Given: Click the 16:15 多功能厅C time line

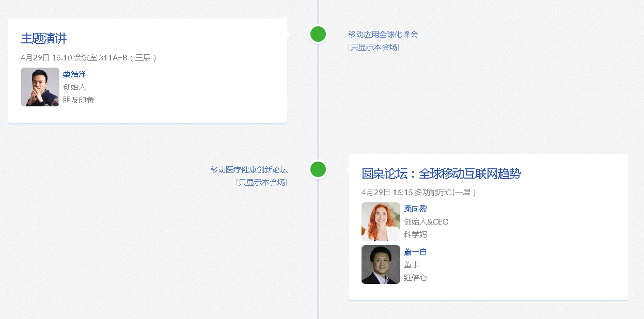Looking at the screenshot, I should coord(418,193).
